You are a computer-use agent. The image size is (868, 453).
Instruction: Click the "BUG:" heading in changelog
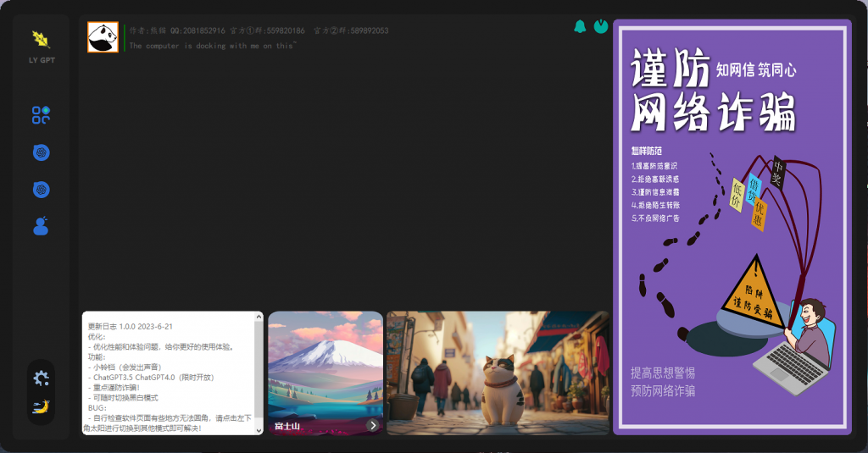click(x=97, y=407)
